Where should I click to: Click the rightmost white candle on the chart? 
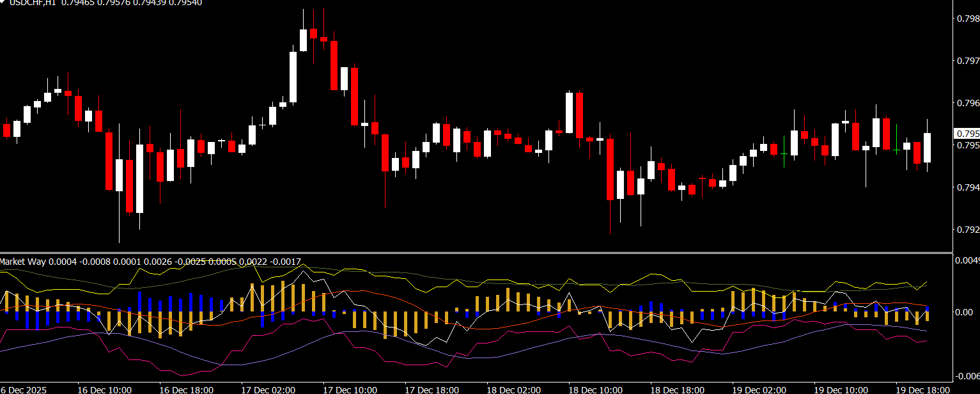[x=927, y=148]
